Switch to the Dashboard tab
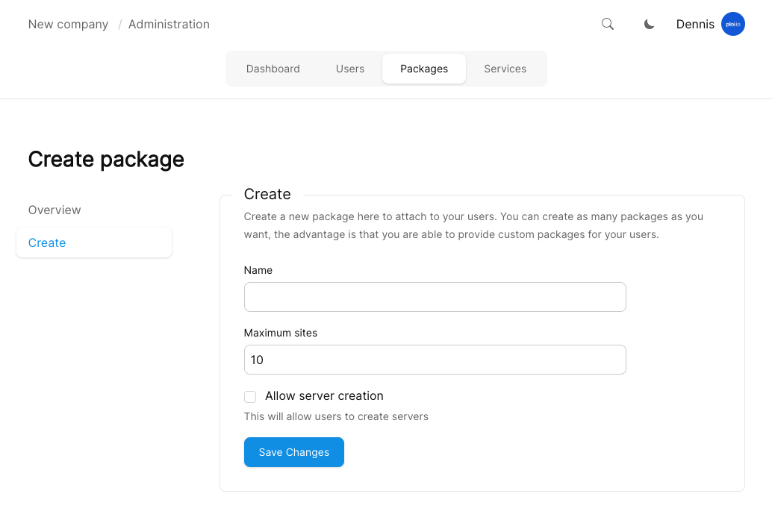This screenshot has width=772, height=532. coord(273,69)
